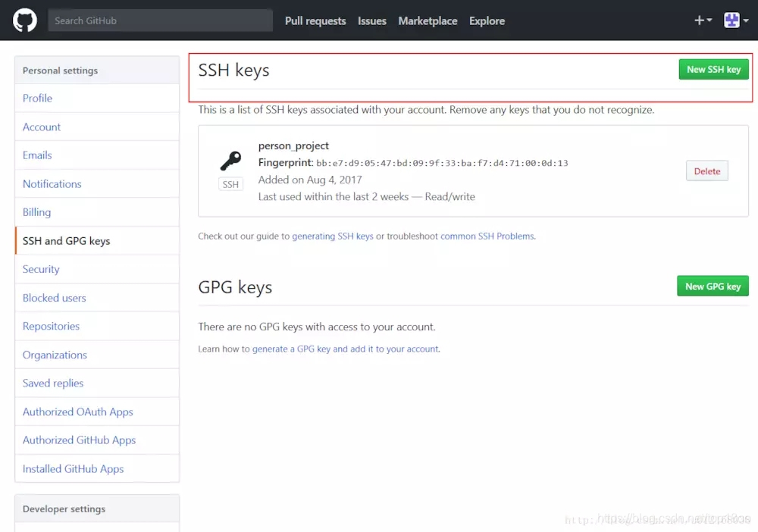Click the New SSH key button
758x532 pixels.
[713, 70]
